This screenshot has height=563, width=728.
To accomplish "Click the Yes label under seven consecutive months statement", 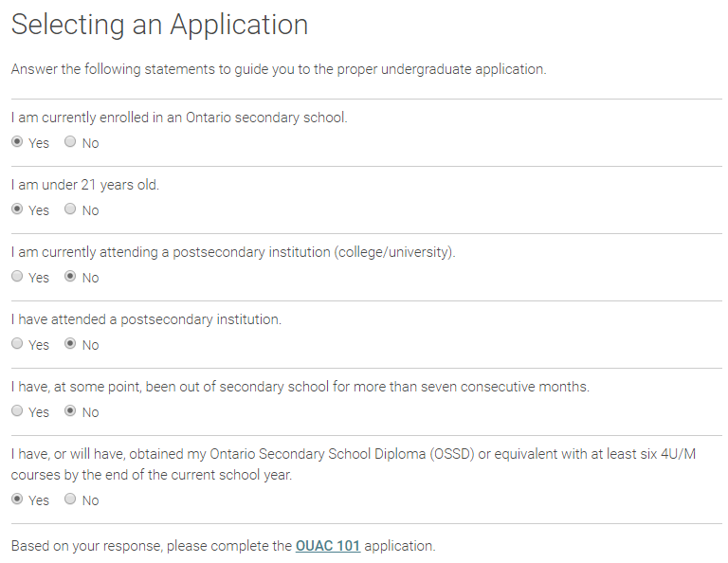I will pyautogui.click(x=39, y=412).
